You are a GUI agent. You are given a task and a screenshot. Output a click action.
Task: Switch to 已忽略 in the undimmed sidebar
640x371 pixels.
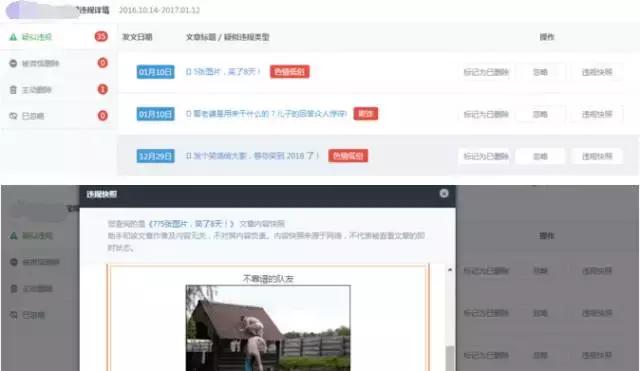click(x=58, y=116)
